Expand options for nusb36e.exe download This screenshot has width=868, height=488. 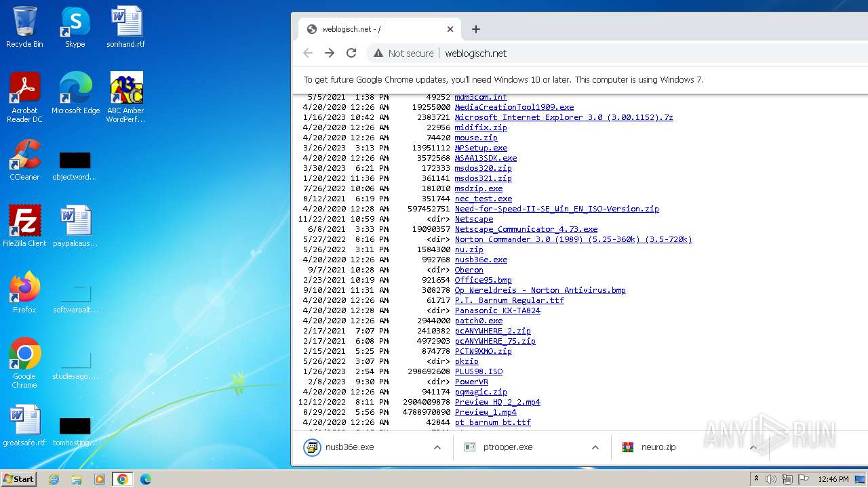(x=437, y=447)
